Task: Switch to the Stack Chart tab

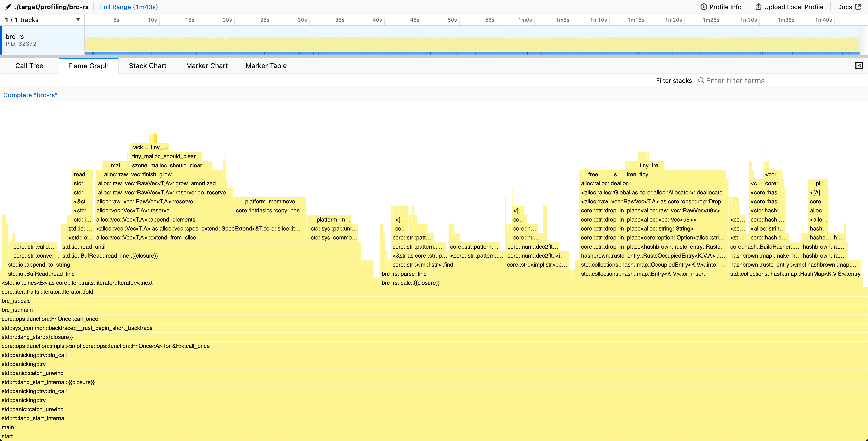Action: tap(147, 66)
